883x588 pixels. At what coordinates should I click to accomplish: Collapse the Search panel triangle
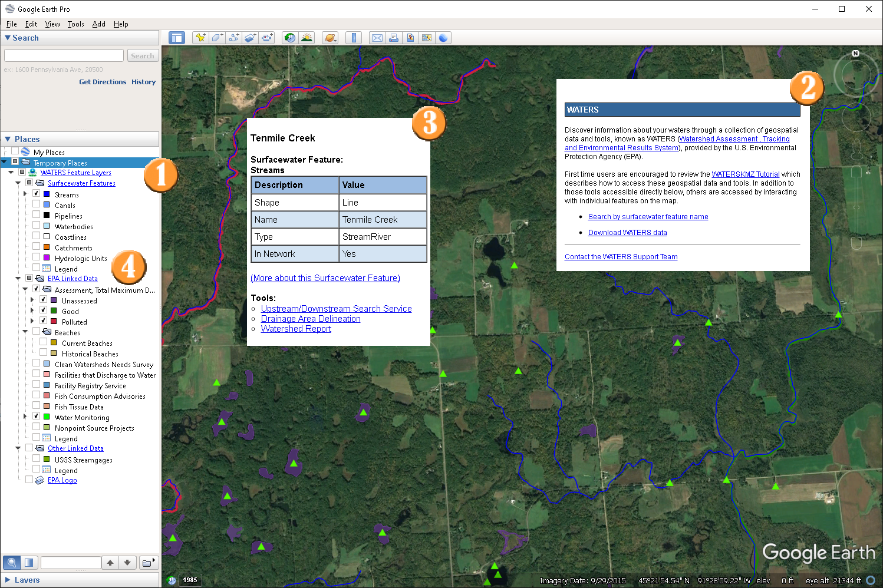[x=8, y=38]
